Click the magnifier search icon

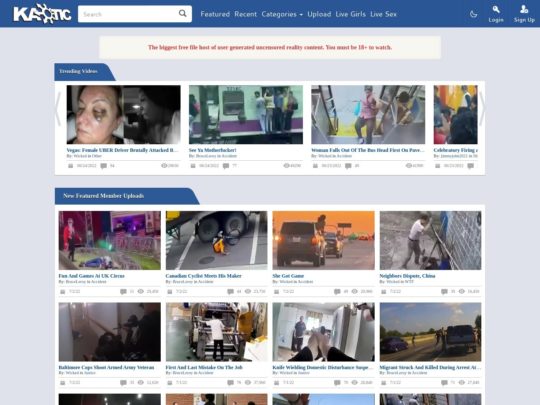(183, 13)
